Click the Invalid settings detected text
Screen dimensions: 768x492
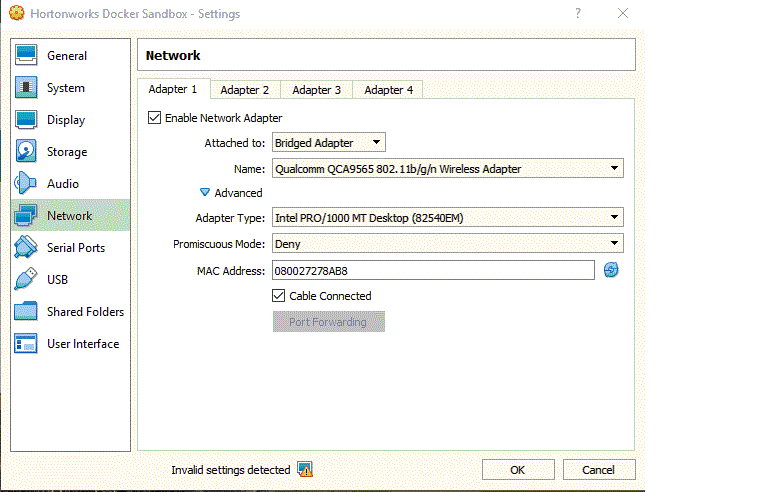point(231,470)
